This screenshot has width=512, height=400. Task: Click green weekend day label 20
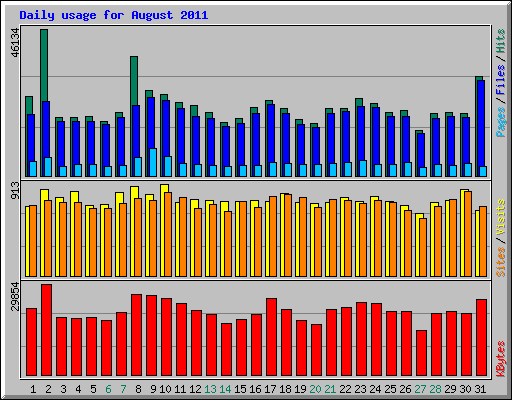point(315,389)
